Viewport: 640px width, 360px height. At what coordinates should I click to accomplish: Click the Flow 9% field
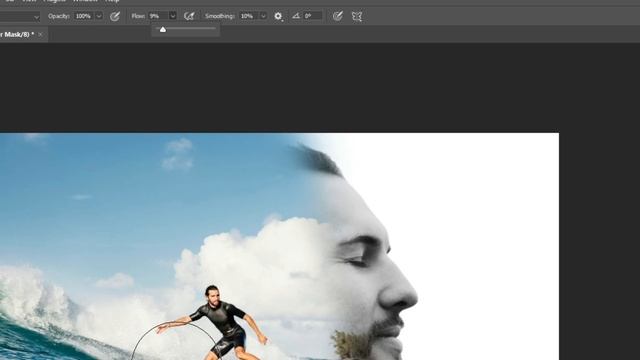click(158, 16)
